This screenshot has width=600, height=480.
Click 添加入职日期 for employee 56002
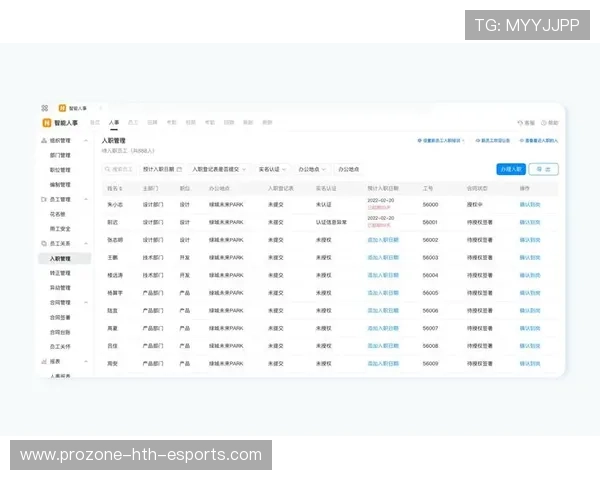pyautogui.click(x=383, y=240)
